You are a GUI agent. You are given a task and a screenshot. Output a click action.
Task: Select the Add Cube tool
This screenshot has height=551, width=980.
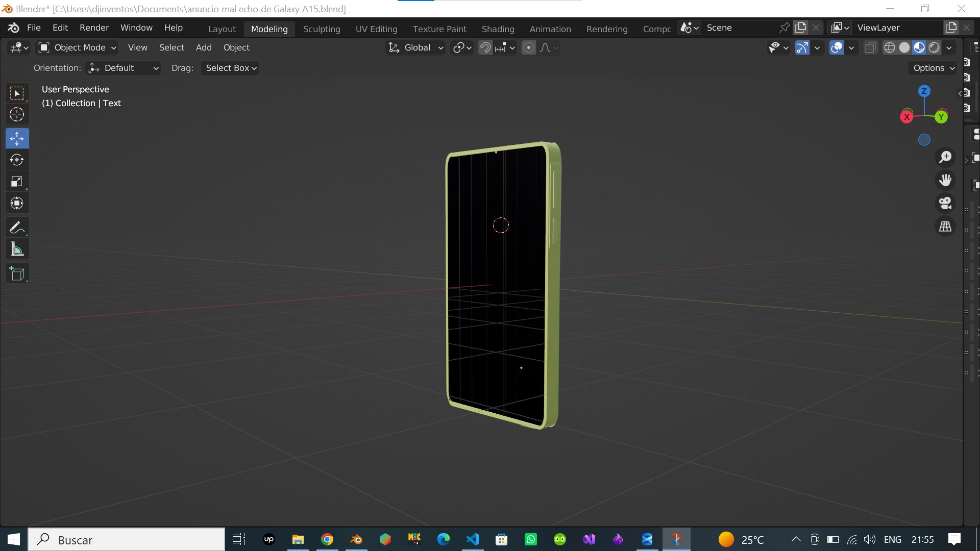17,273
